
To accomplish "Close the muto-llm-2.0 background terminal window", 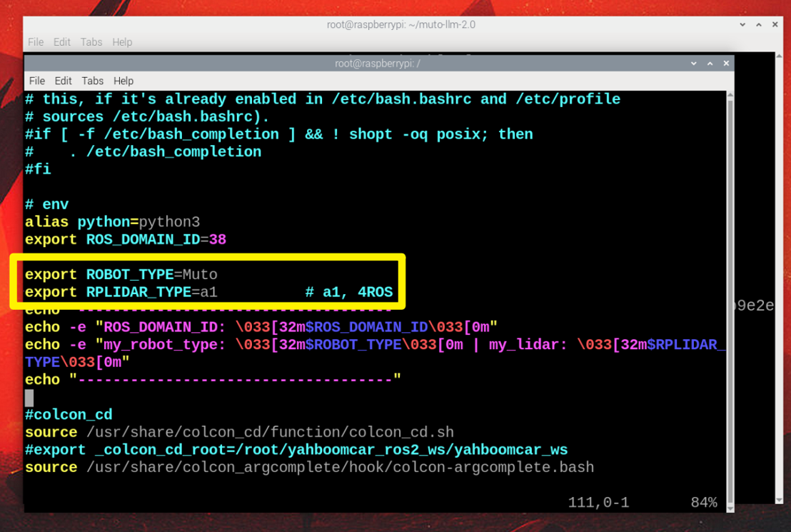I will click(775, 24).
